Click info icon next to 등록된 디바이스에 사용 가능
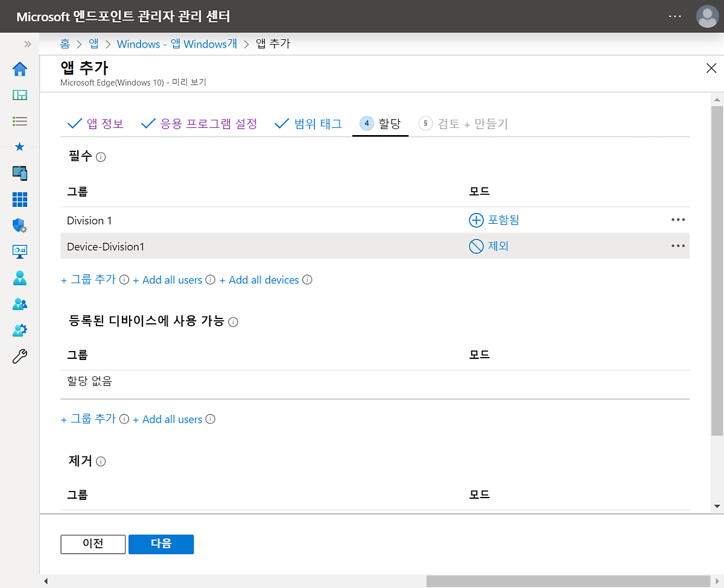Image resolution: width=724 pixels, height=588 pixels. pyautogui.click(x=233, y=322)
